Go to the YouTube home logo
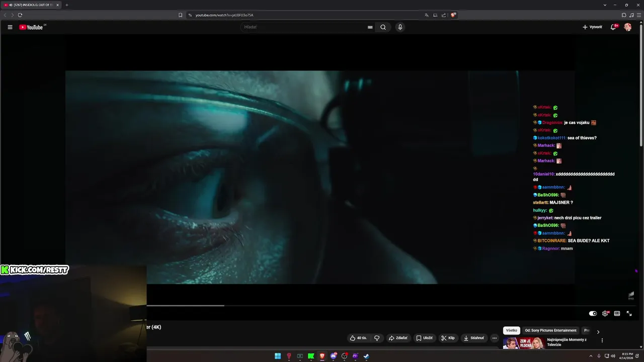This screenshot has height=362, width=644. point(31,27)
